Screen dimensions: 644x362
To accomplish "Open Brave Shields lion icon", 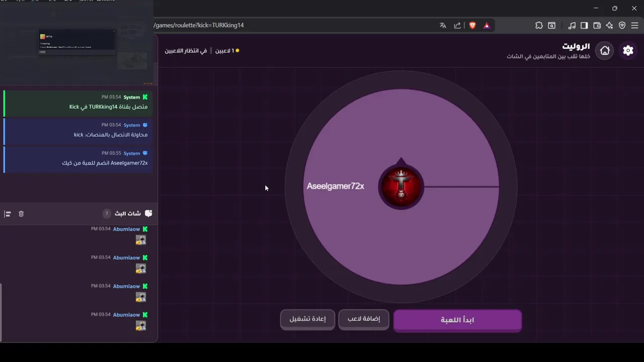I will (472, 25).
